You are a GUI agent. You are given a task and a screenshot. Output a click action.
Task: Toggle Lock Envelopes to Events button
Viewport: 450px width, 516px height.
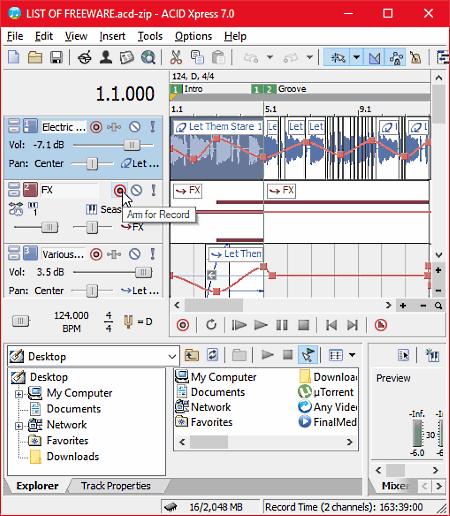(396, 58)
